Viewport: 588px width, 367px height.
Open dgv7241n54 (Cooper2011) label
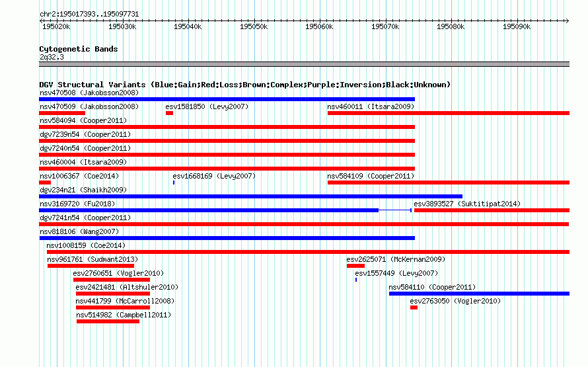pos(85,218)
